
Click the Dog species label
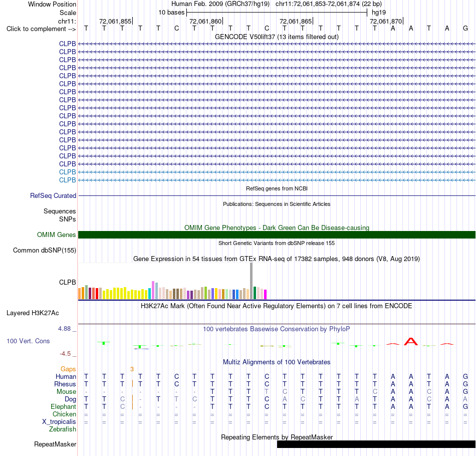point(70,399)
